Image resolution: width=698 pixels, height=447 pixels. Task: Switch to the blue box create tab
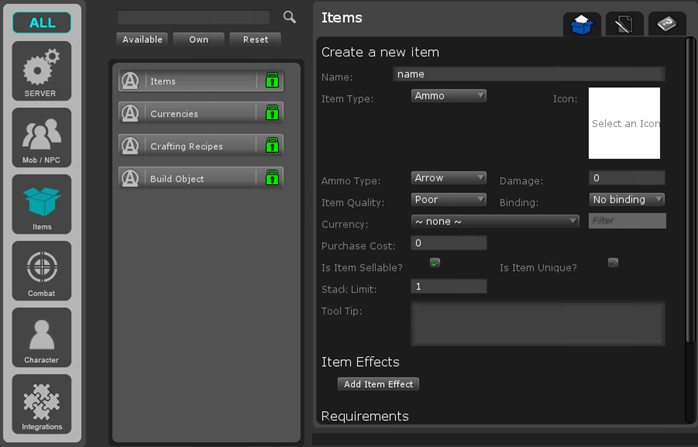(582, 25)
